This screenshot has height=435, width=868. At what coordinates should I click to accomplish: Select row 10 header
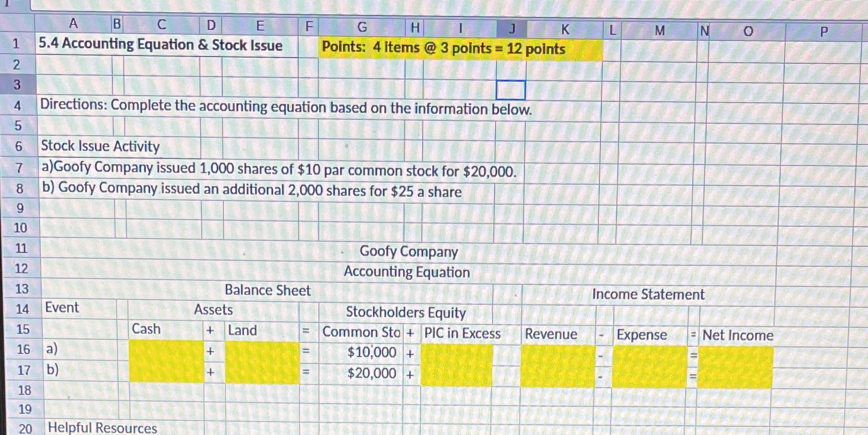click(21, 228)
